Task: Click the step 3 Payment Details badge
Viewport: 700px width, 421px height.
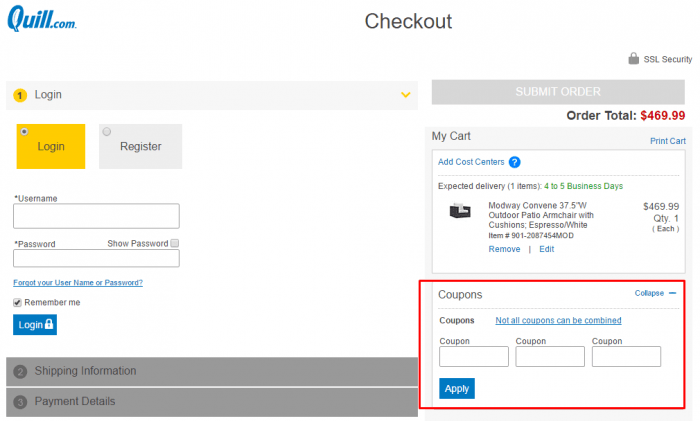Action: coord(20,402)
